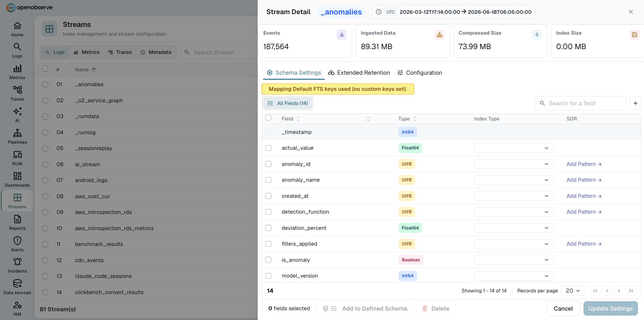
Task: Open the Records per page dropdown
Action: pos(573,291)
